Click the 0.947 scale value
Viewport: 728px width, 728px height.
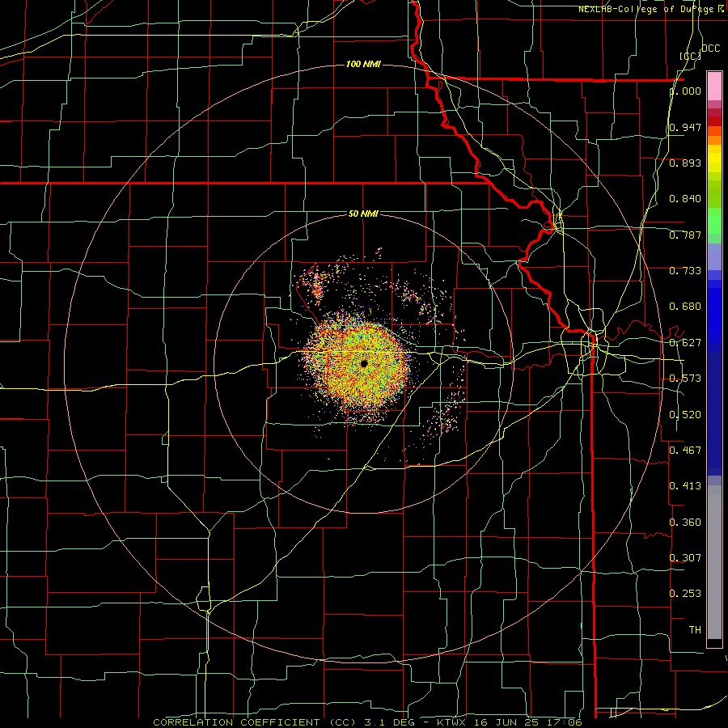[x=685, y=127]
